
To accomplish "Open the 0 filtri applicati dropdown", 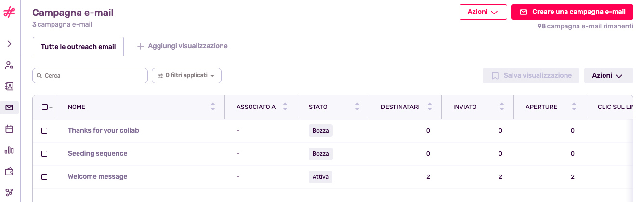I will [x=186, y=76].
